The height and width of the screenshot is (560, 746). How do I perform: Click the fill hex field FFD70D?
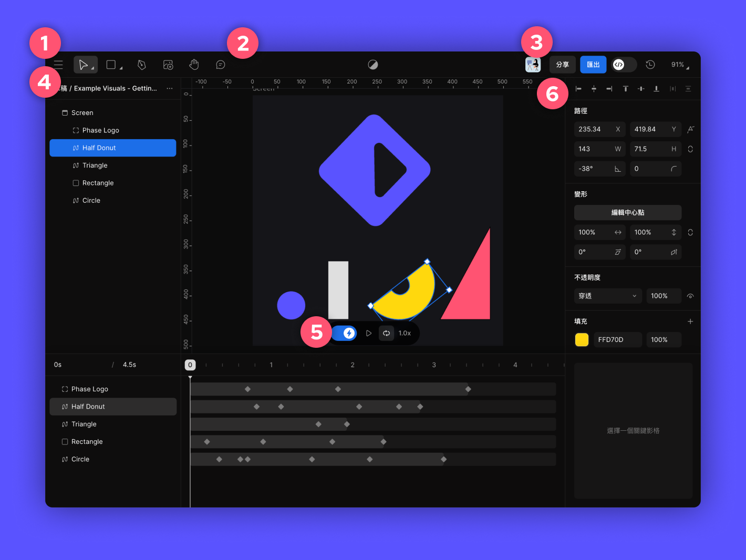point(618,340)
